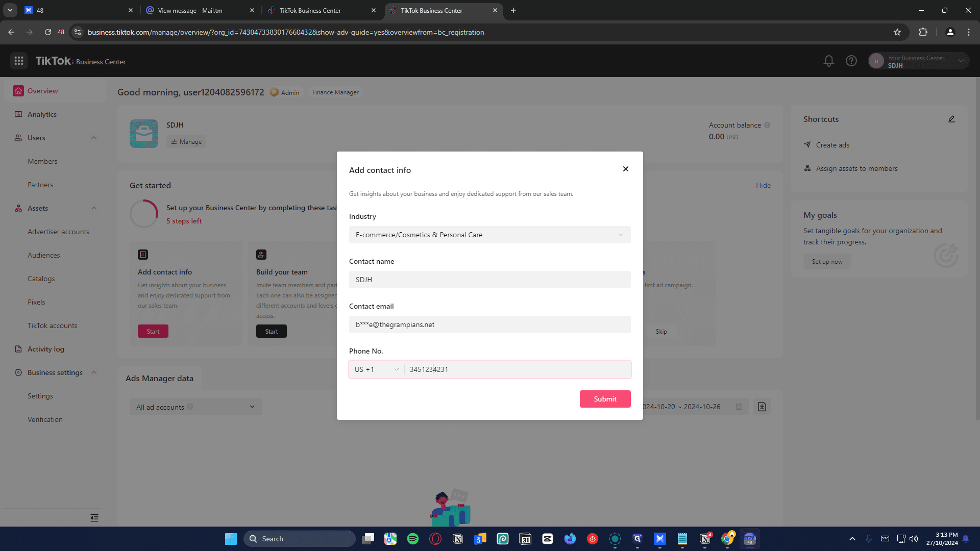Hide the Get started section

pyautogui.click(x=763, y=185)
